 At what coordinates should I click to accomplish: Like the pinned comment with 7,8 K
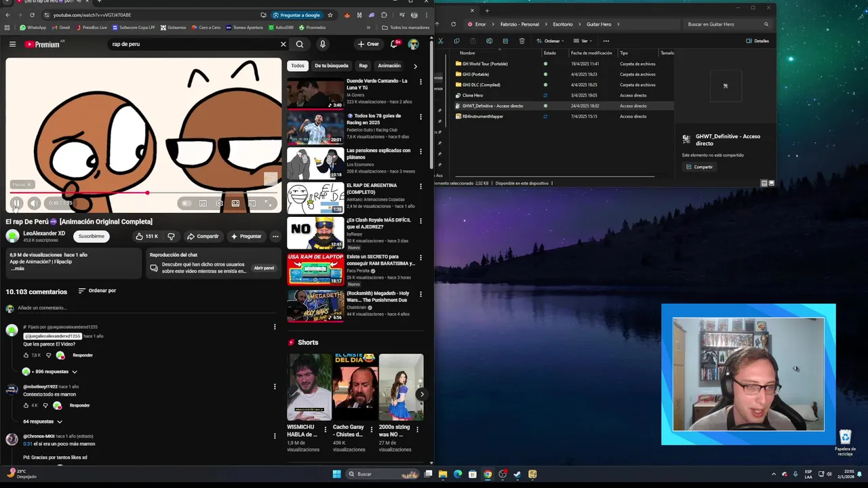click(x=26, y=355)
